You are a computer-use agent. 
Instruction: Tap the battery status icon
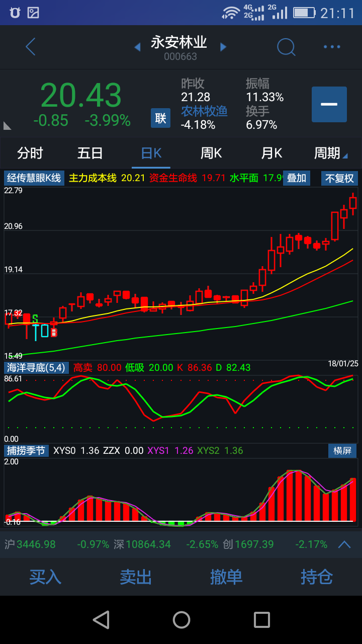(x=304, y=13)
